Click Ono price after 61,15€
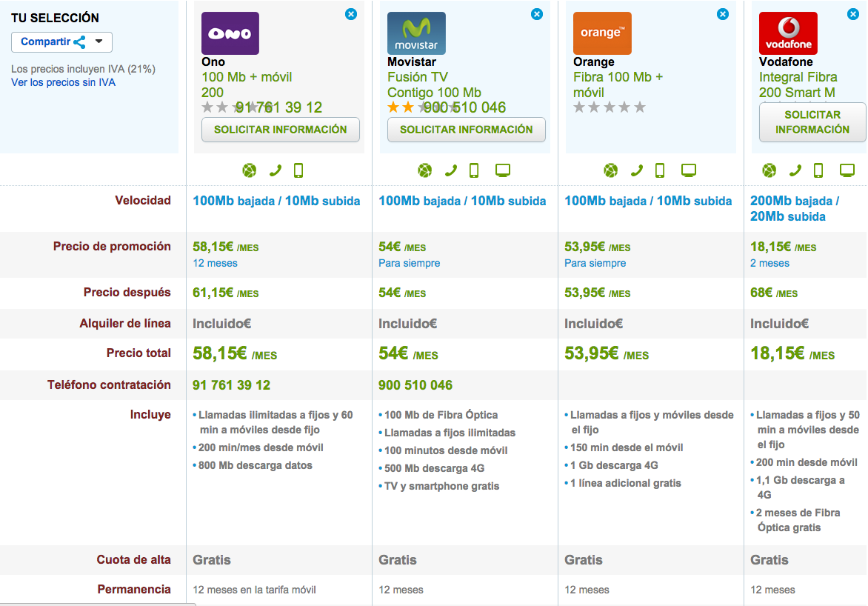The width and height of the screenshot is (868, 606). (225, 293)
